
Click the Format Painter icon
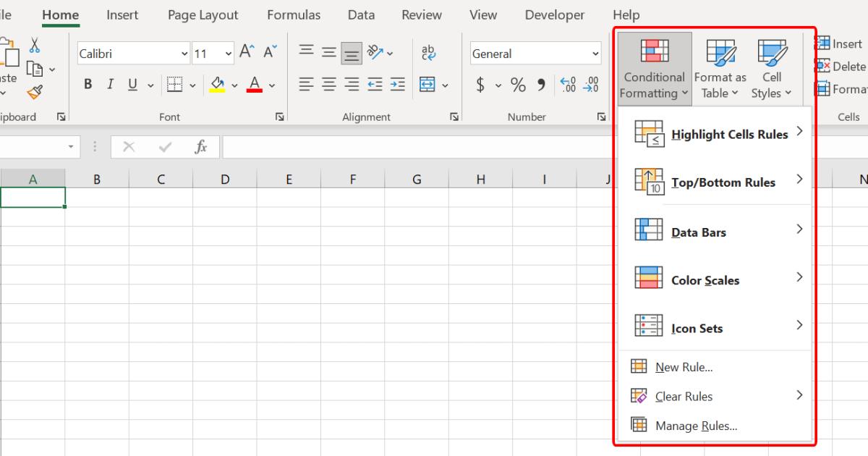[33, 93]
